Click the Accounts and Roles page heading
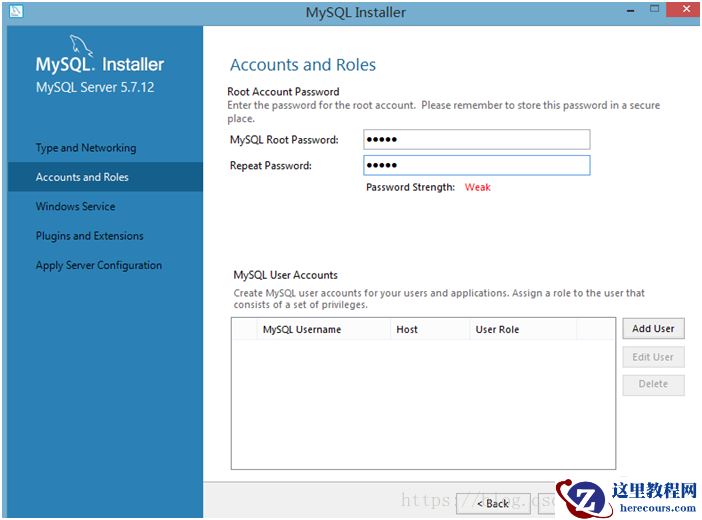 coord(303,65)
